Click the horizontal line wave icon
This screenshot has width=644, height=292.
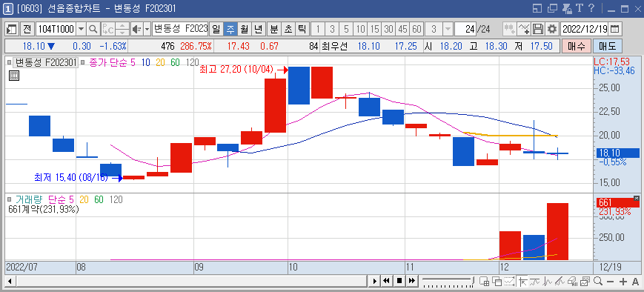tap(535, 282)
